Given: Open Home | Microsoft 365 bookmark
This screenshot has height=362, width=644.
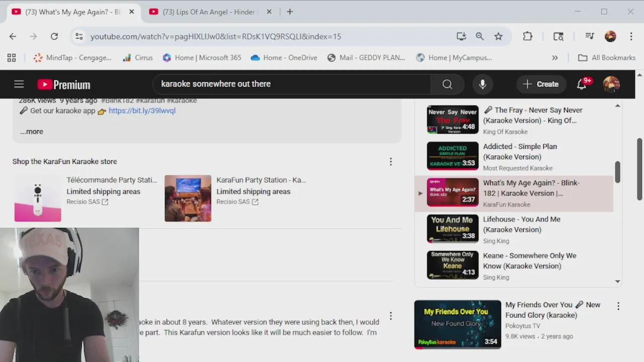Looking at the screenshot, I should point(202,58).
